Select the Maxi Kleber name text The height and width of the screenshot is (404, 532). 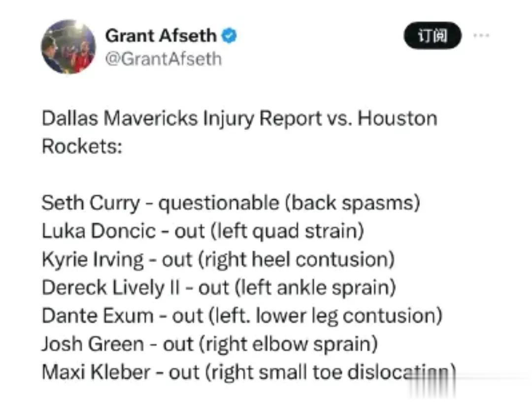point(96,372)
